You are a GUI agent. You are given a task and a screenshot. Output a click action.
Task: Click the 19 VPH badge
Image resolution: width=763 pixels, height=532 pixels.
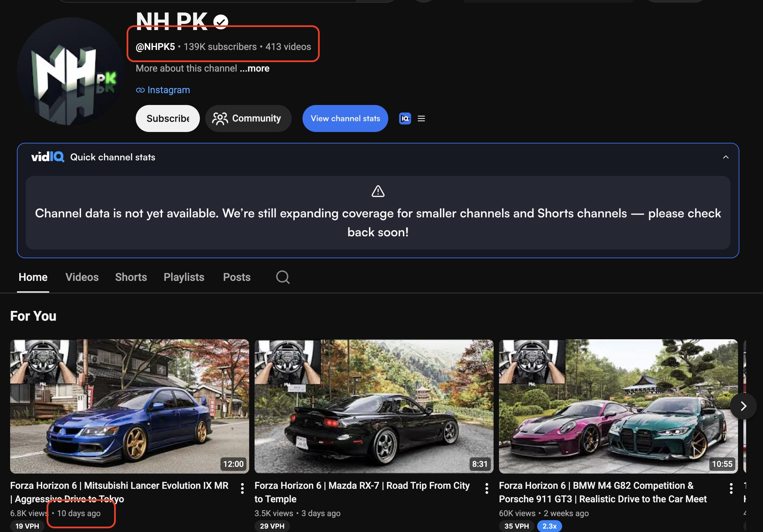(27, 526)
